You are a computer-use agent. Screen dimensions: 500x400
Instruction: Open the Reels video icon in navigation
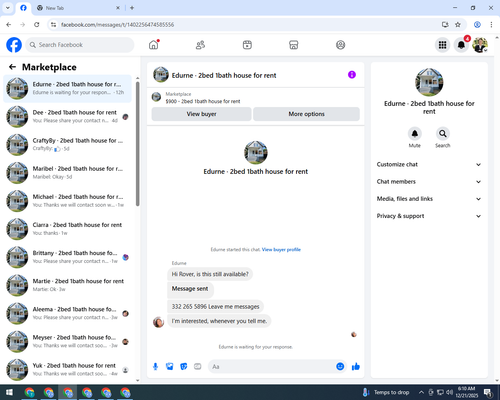coord(247,45)
